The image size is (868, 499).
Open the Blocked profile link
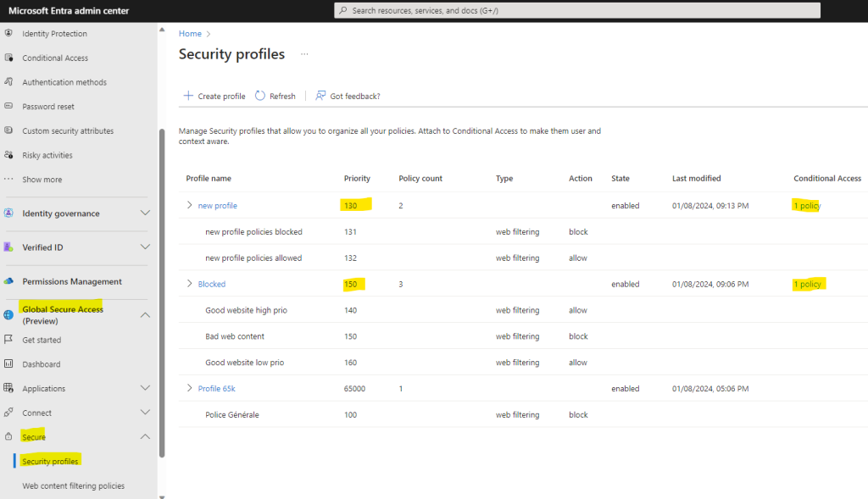pos(211,284)
